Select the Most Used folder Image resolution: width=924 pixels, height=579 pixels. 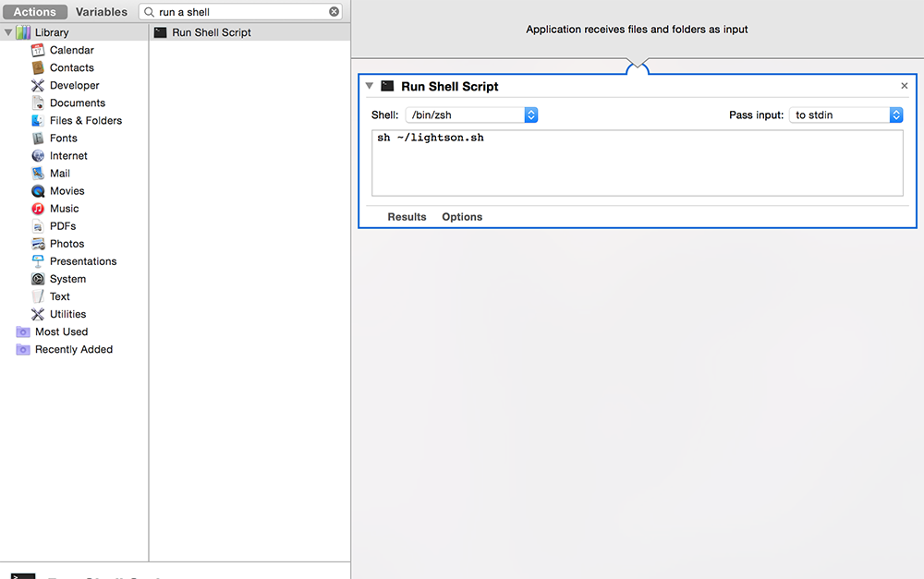pyautogui.click(x=61, y=332)
